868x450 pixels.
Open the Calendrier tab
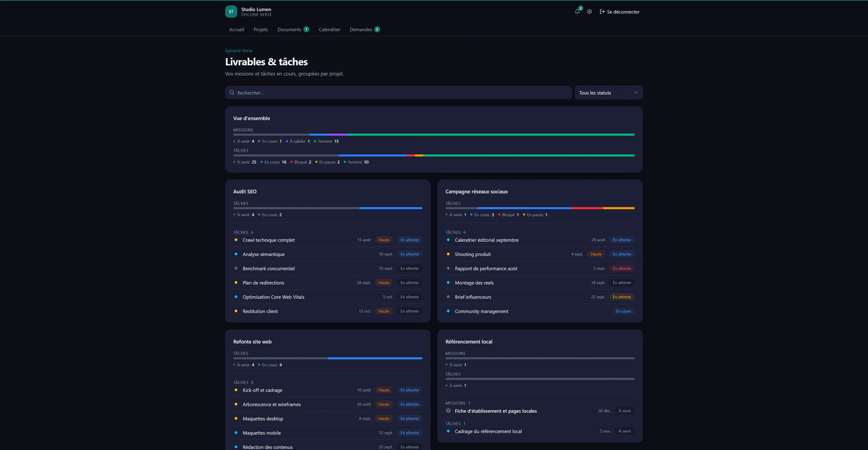tap(330, 30)
